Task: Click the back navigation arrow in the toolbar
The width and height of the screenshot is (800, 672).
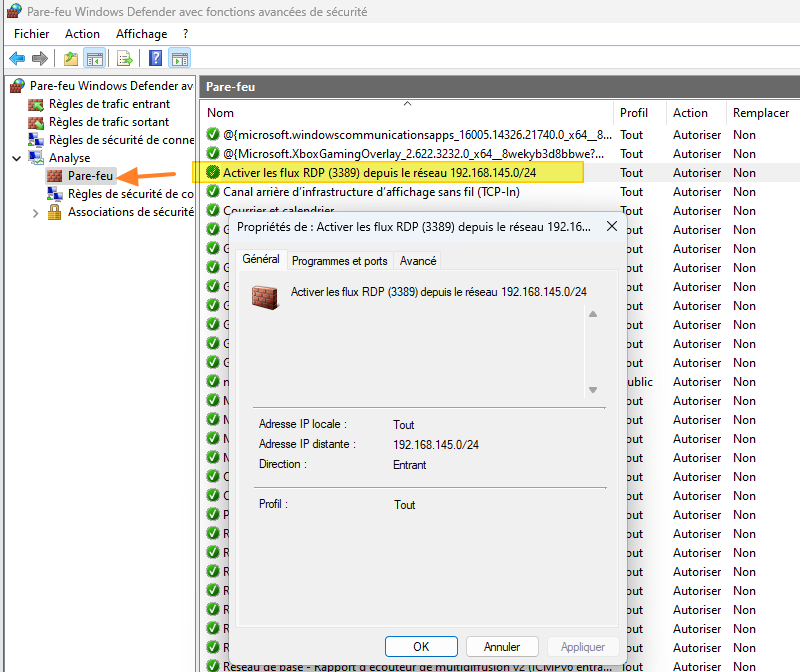Action: 16,58
